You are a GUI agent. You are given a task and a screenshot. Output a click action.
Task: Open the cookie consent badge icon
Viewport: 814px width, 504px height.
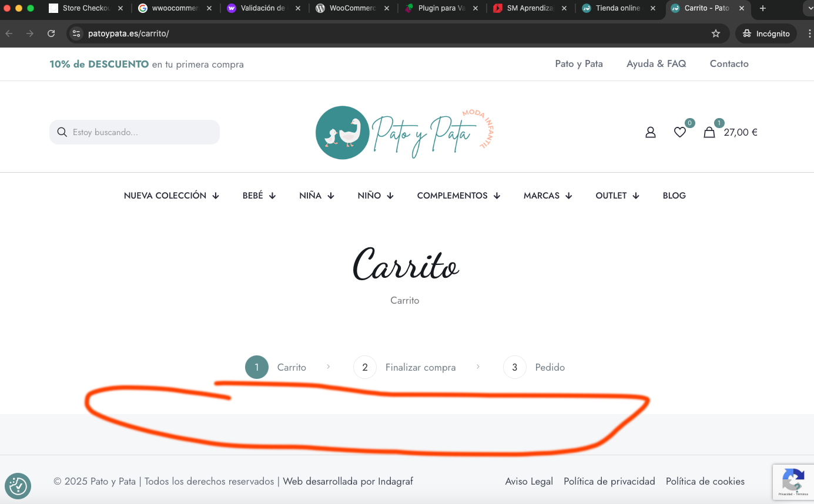pyautogui.click(x=18, y=486)
